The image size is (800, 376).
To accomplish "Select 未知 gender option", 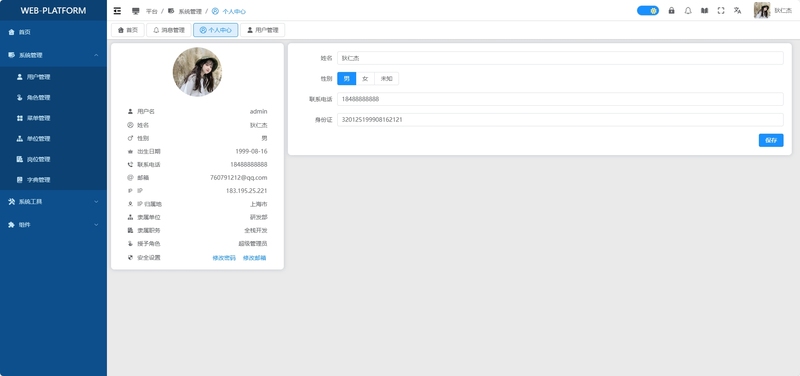I will click(x=387, y=79).
